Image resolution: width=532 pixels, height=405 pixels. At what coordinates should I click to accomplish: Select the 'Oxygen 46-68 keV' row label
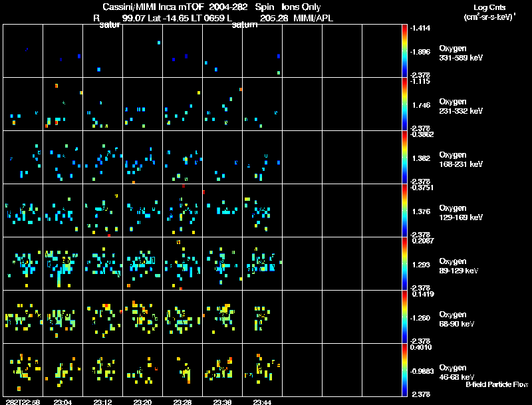coord(457,372)
